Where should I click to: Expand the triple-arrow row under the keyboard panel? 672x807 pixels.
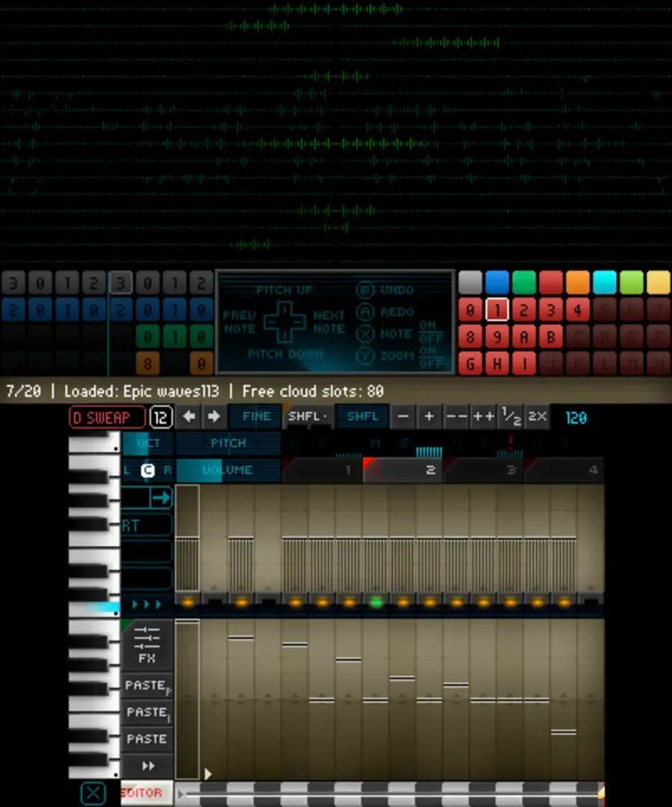click(147, 604)
